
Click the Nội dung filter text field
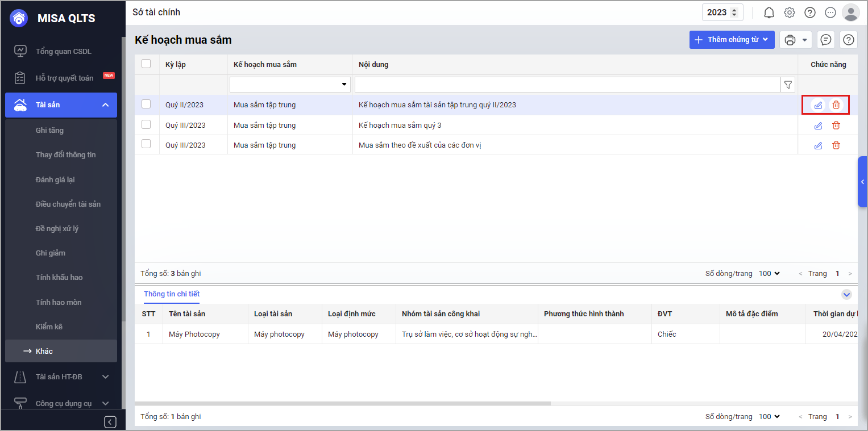(567, 85)
